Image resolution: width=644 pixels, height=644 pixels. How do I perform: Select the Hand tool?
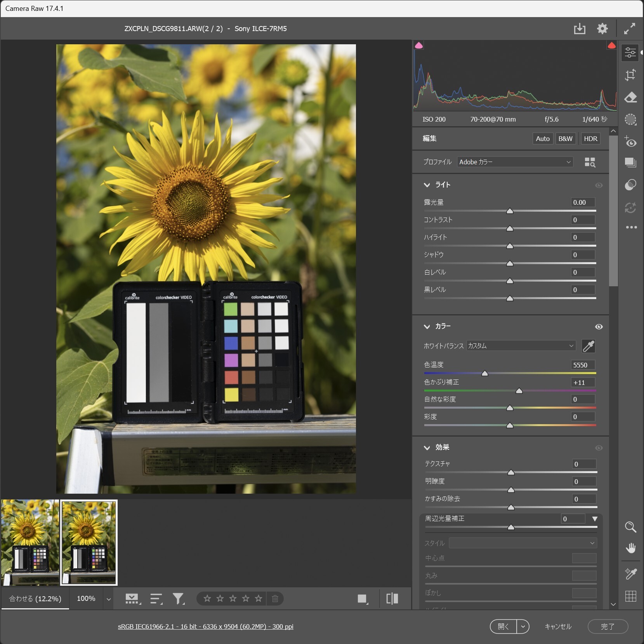tap(630, 548)
